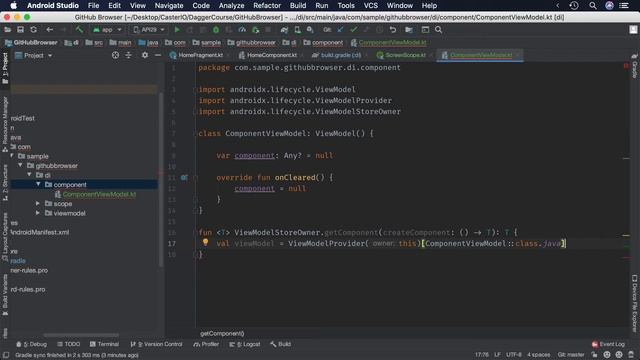Toggle Resource Manager side tab
640x360 pixels.
click(x=5, y=124)
